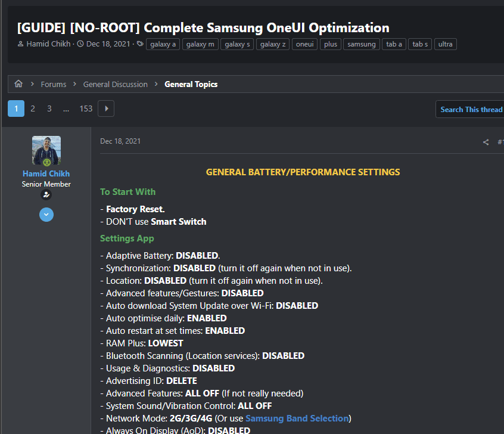Click the 'Smart Switch' text

179,222
